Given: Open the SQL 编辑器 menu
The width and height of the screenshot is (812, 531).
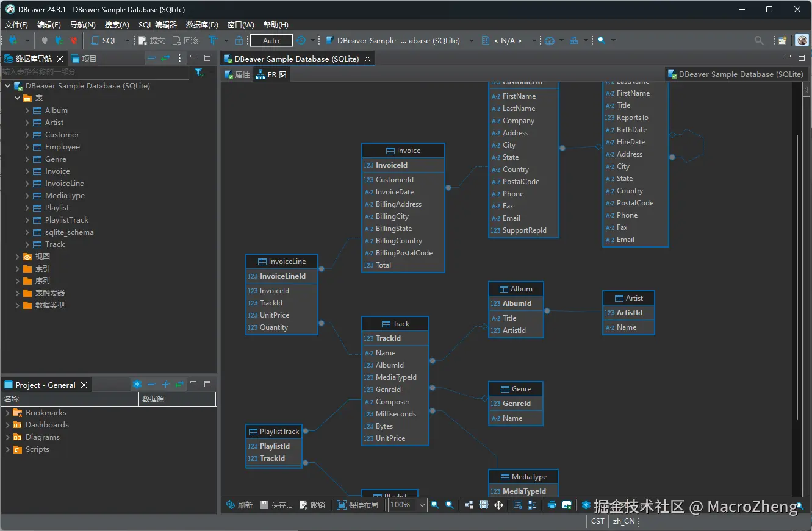Looking at the screenshot, I should [157, 25].
